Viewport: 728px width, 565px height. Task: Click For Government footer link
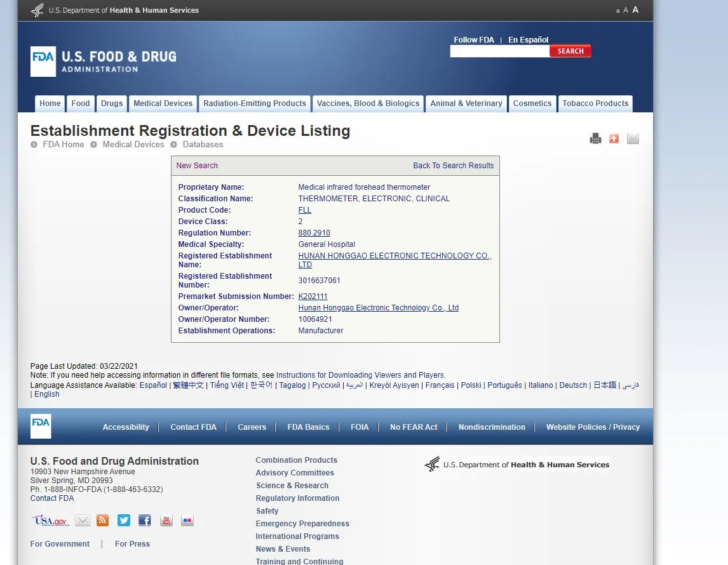[x=60, y=544]
